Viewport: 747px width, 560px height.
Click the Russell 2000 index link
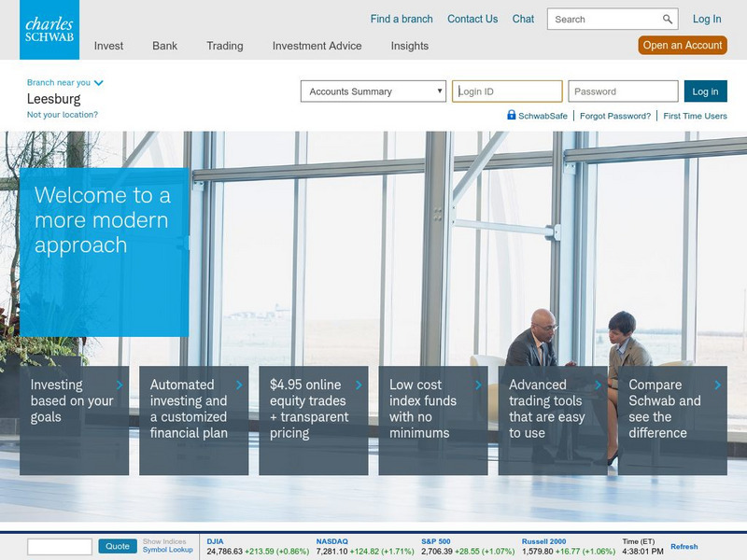point(543,541)
